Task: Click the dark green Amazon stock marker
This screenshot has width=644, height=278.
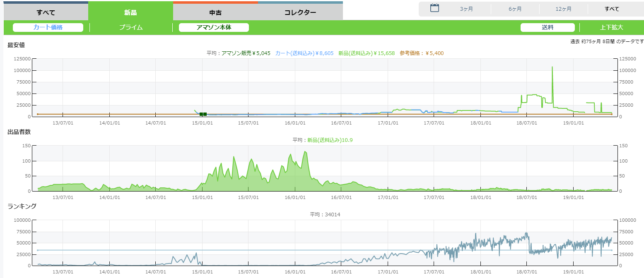Action: 203,114
